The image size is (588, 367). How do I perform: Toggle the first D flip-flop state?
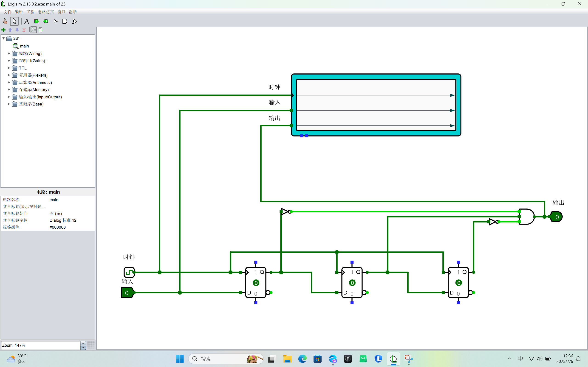tap(256, 283)
